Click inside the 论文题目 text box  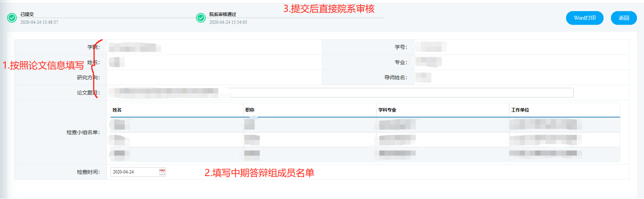pos(372,93)
